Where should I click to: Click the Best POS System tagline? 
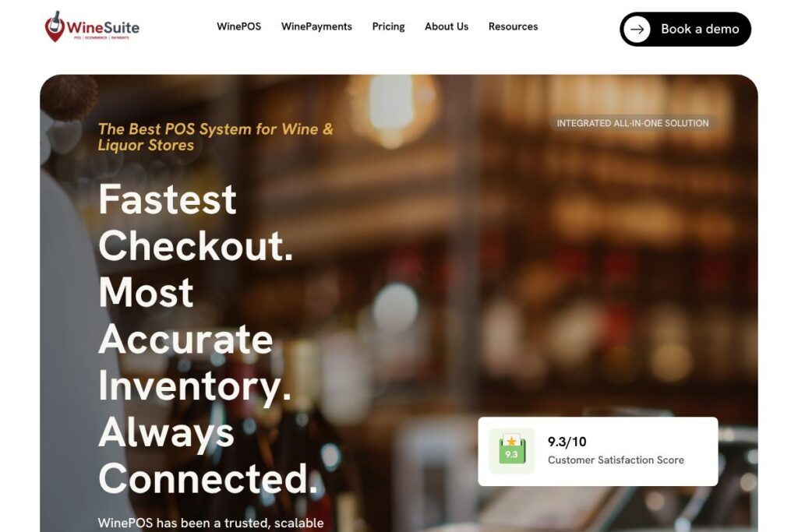(215, 137)
